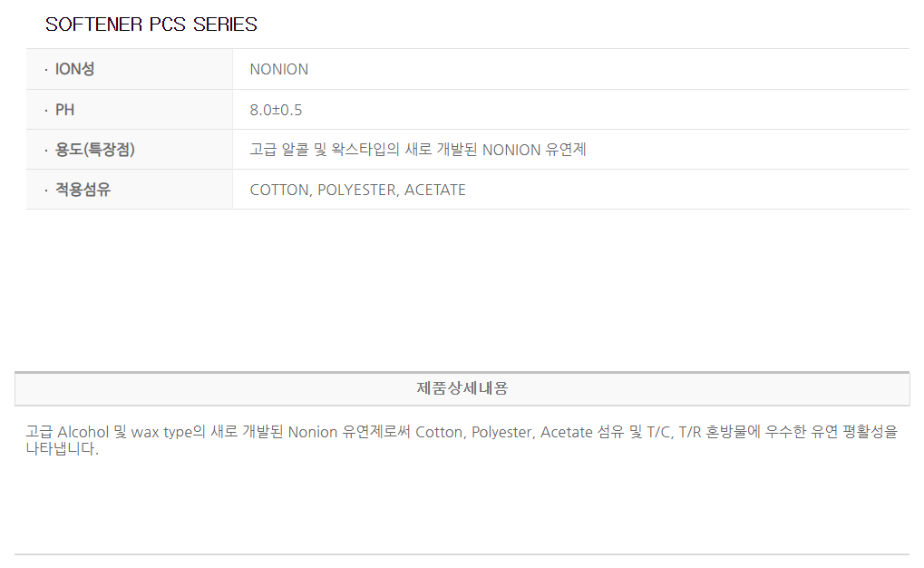Click the 용도(특장점) row label

point(94,150)
